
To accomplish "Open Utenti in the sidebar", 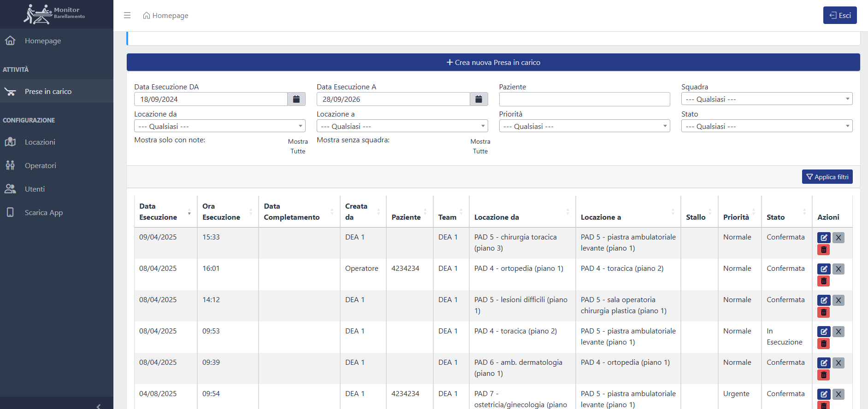I will point(57,189).
